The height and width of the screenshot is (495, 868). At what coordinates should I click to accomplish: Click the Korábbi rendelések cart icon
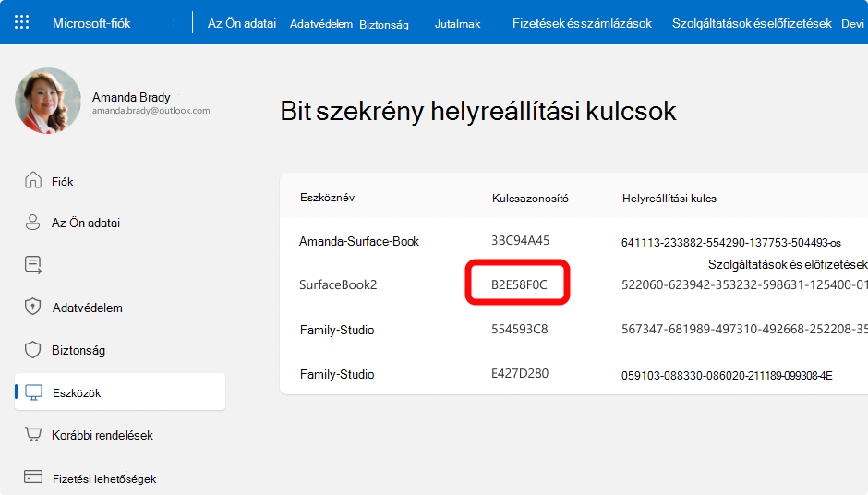33,434
